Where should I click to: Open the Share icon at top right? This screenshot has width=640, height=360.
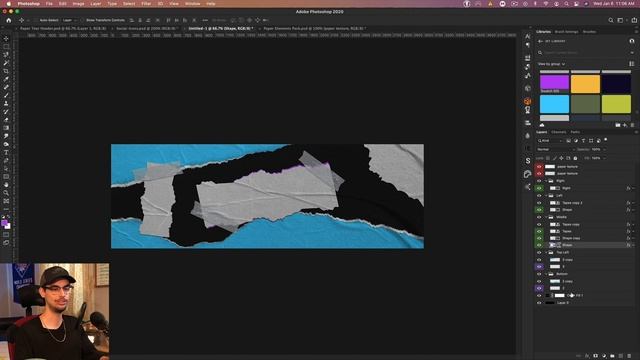click(x=634, y=20)
